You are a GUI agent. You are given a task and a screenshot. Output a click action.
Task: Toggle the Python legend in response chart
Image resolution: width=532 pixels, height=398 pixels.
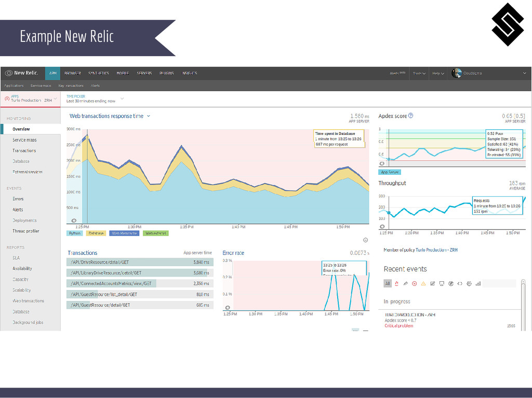coord(75,233)
